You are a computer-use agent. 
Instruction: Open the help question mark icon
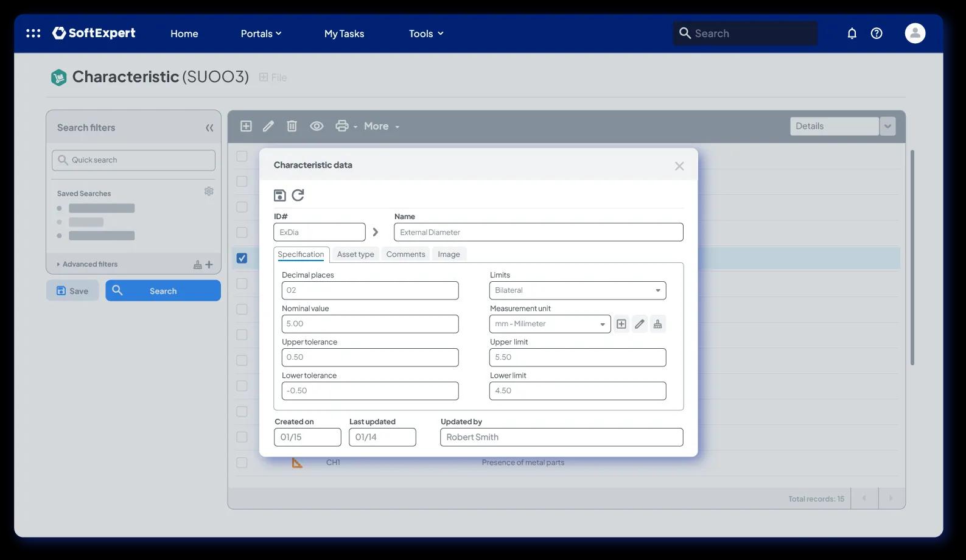pyautogui.click(x=877, y=33)
